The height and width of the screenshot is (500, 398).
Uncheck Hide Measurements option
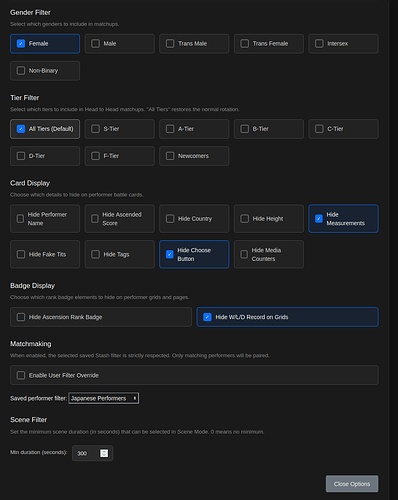pos(319,219)
